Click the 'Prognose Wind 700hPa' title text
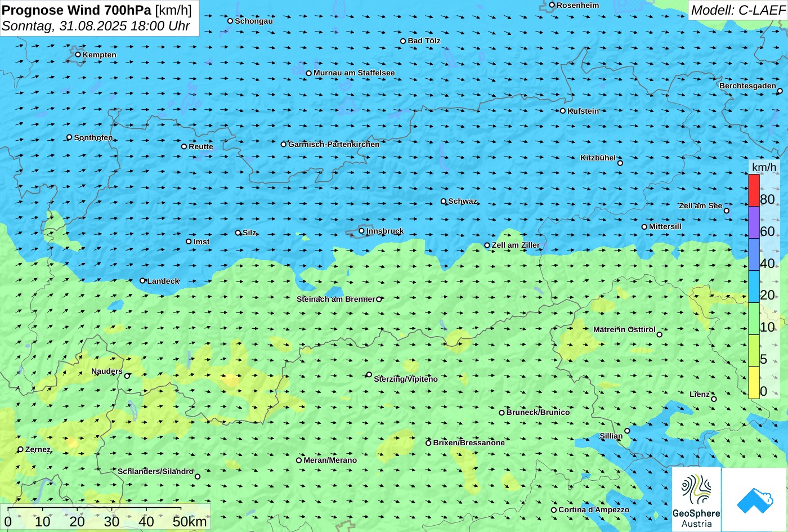 pos(77,10)
